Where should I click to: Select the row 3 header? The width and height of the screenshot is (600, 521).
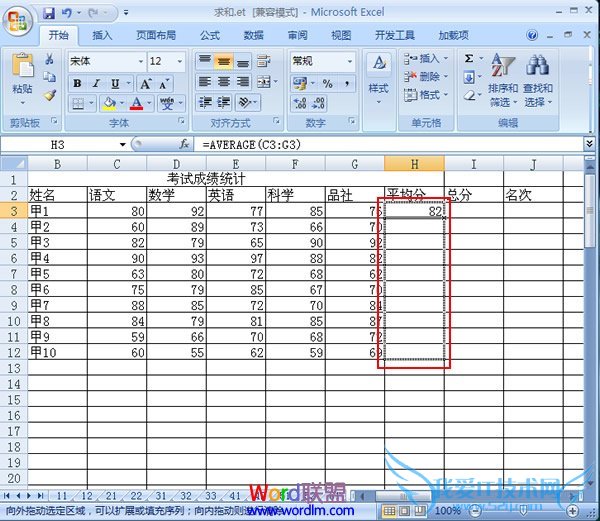pos(14,211)
